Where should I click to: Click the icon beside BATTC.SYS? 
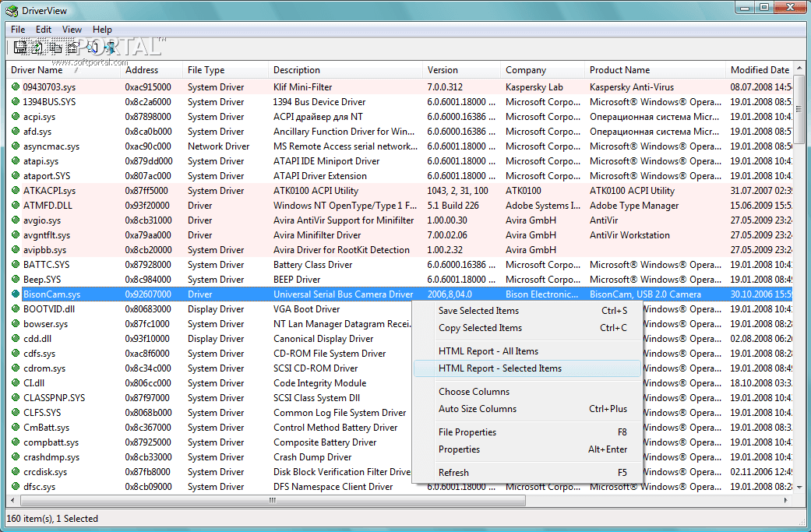coord(16,265)
